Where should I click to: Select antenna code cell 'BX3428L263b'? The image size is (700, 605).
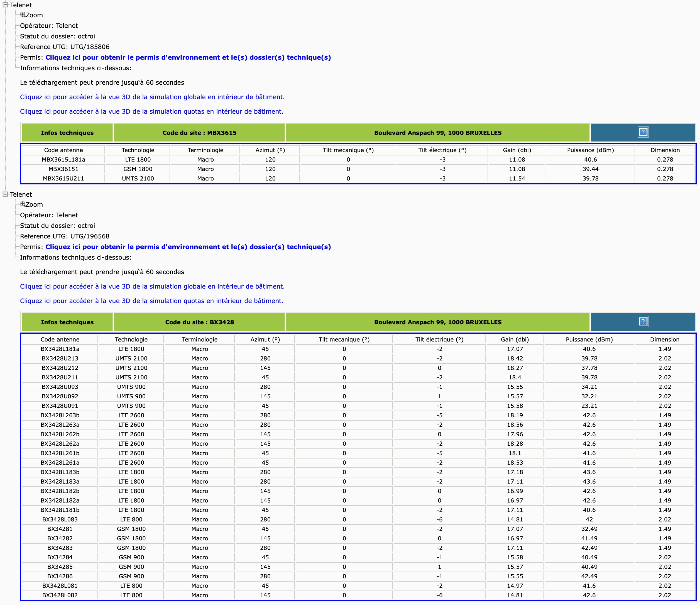click(60, 415)
